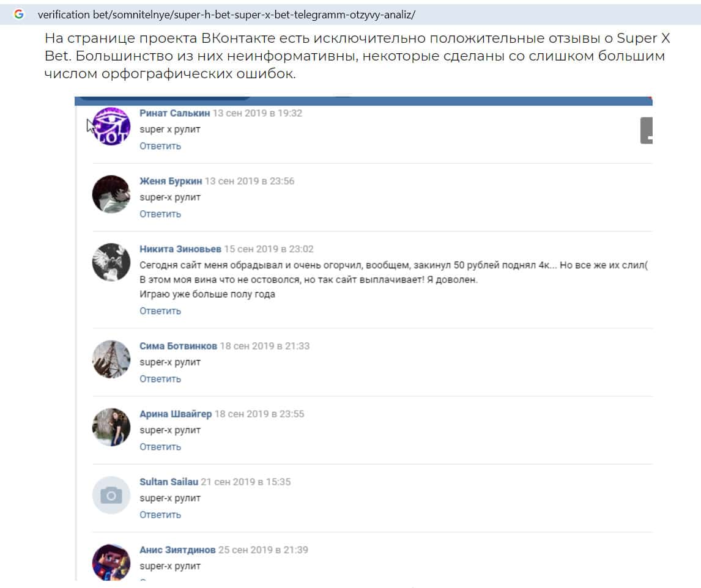Image resolution: width=701 pixels, height=588 pixels.
Task: Open profile link Сима Ботвинков
Action: pos(178,346)
